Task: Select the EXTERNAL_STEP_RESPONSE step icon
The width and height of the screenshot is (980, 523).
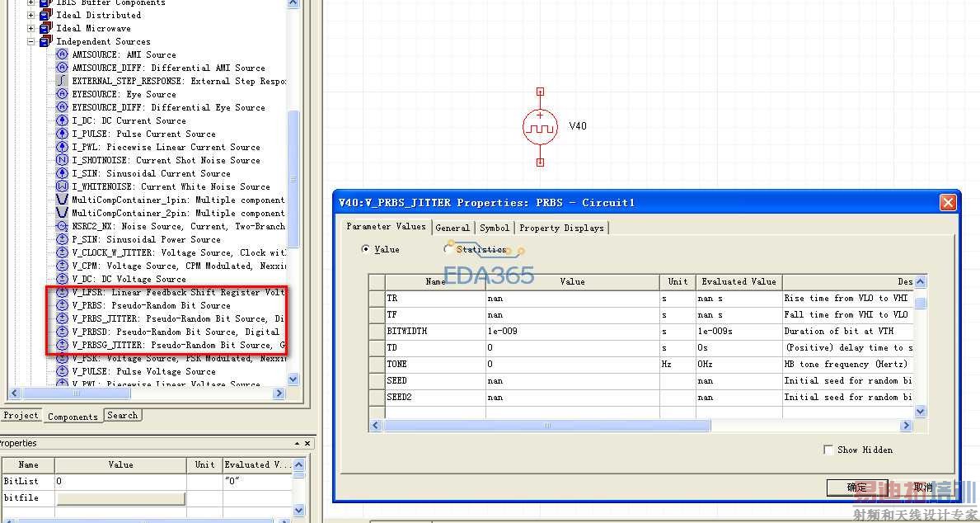Action: click(x=62, y=81)
